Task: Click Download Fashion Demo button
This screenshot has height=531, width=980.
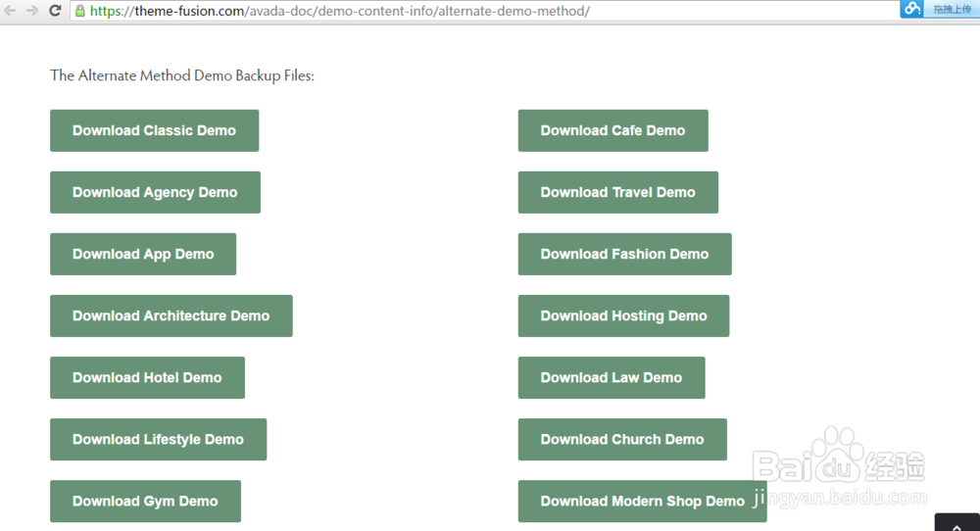Action: point(625,255)
